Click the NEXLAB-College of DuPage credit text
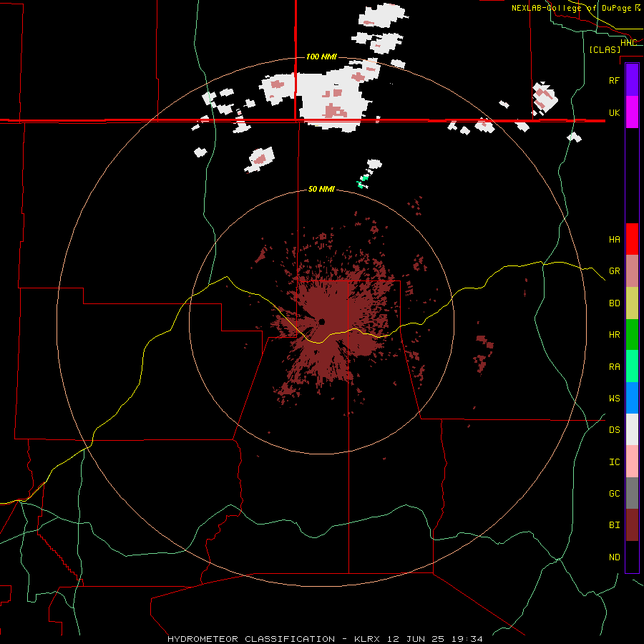Screen dimensions: 644x644 pos(572,8)
